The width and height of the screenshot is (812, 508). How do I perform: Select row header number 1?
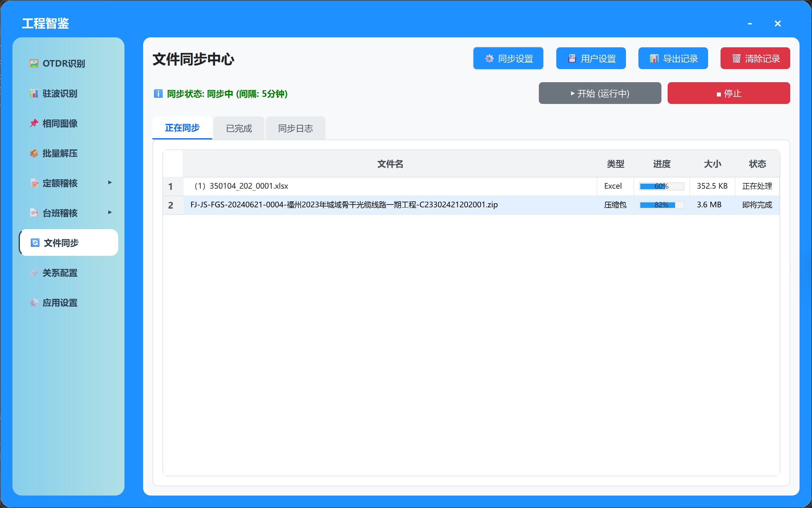(x=173, y=186)
